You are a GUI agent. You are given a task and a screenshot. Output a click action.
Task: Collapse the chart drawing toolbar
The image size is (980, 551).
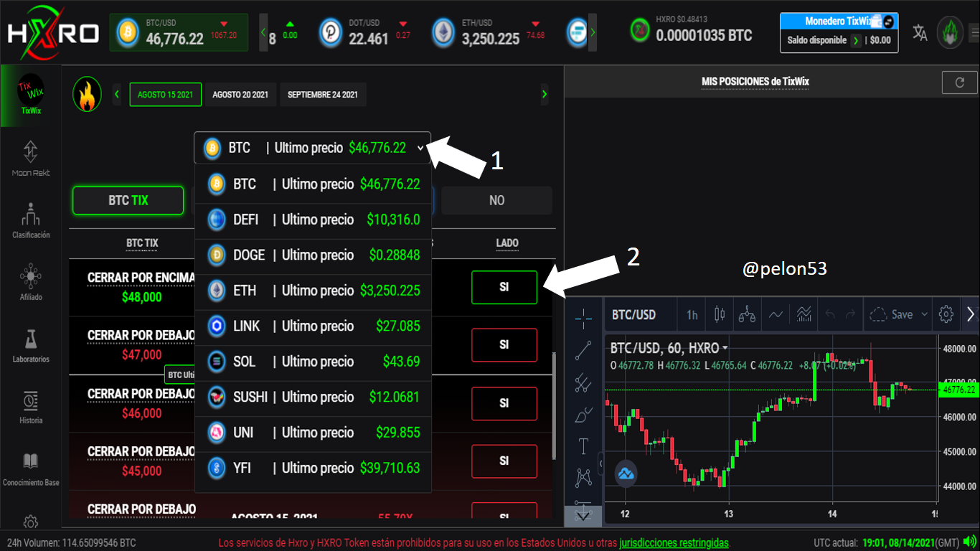tap(600, 463)
